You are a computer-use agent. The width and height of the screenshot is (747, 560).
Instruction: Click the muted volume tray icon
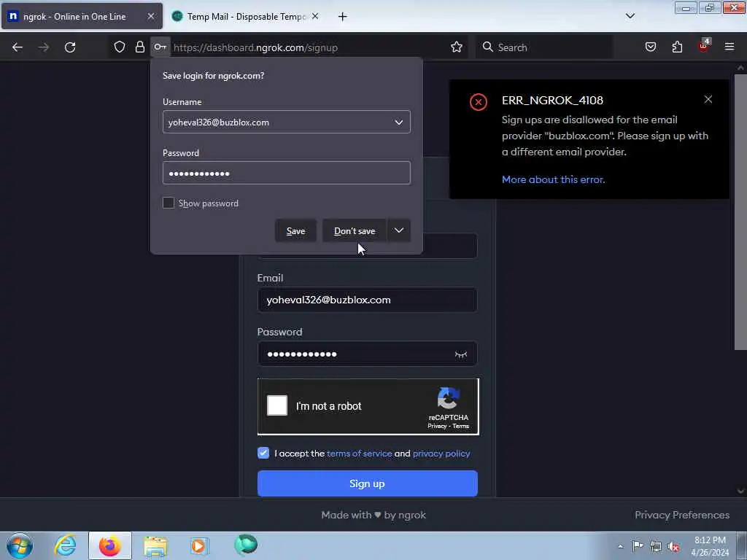coord(673,547)
